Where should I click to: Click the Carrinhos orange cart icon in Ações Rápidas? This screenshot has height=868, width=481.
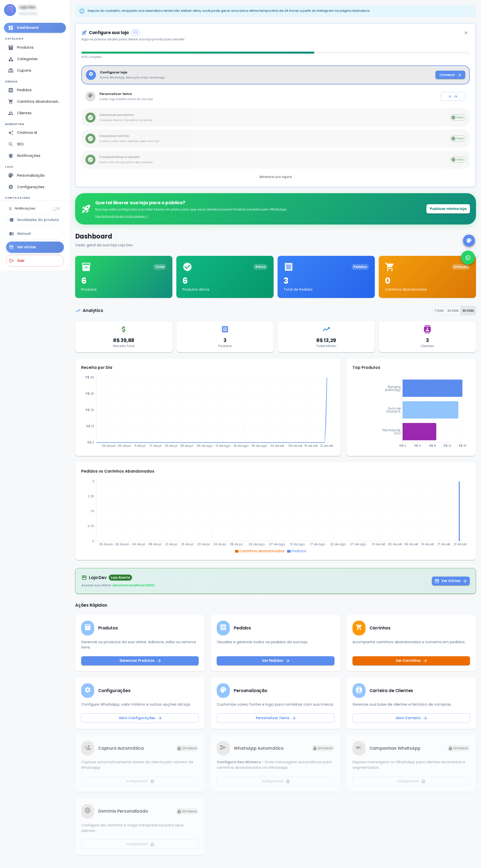[359, 628]
